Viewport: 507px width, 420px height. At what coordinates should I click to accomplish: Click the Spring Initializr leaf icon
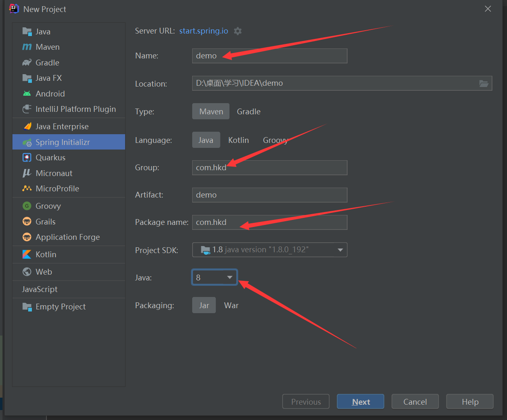coord(27,142)
